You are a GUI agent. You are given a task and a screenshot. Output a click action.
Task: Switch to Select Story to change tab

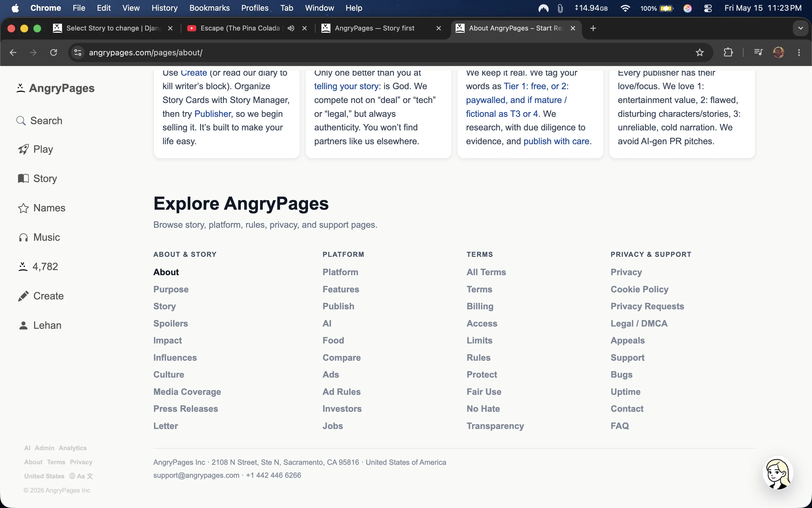[113, 28]
